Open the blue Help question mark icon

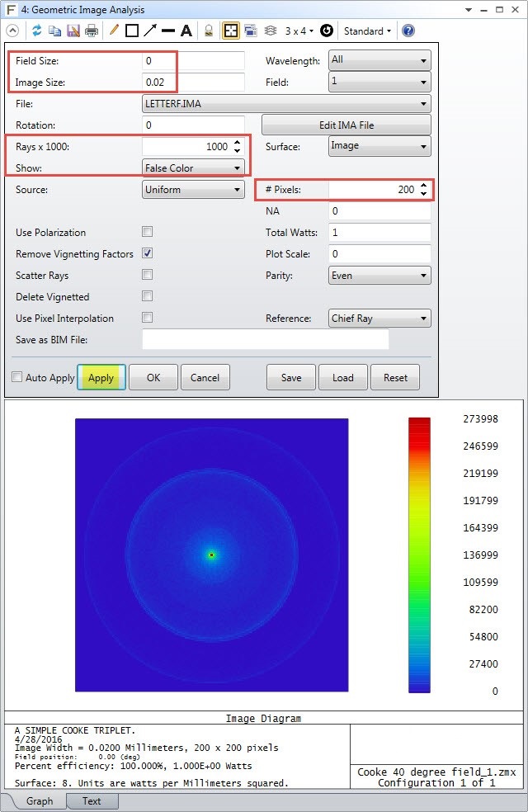[x=408, y=31]
